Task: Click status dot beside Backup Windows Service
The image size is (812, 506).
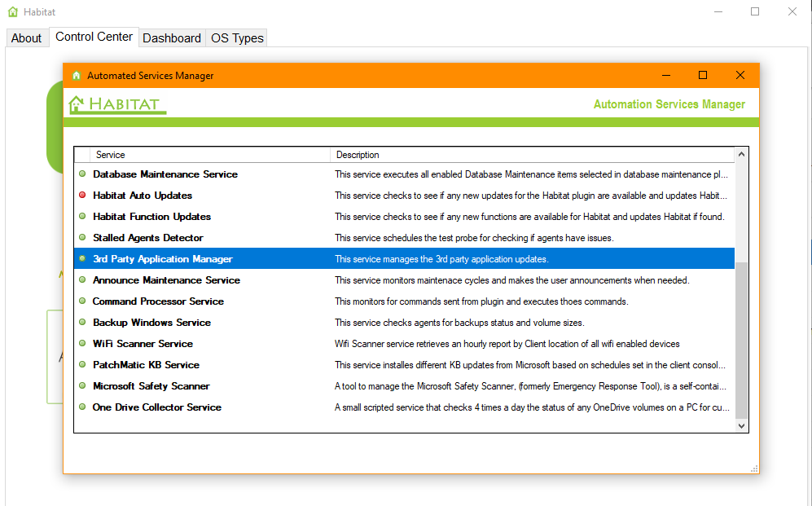Action: coord(82,322)
